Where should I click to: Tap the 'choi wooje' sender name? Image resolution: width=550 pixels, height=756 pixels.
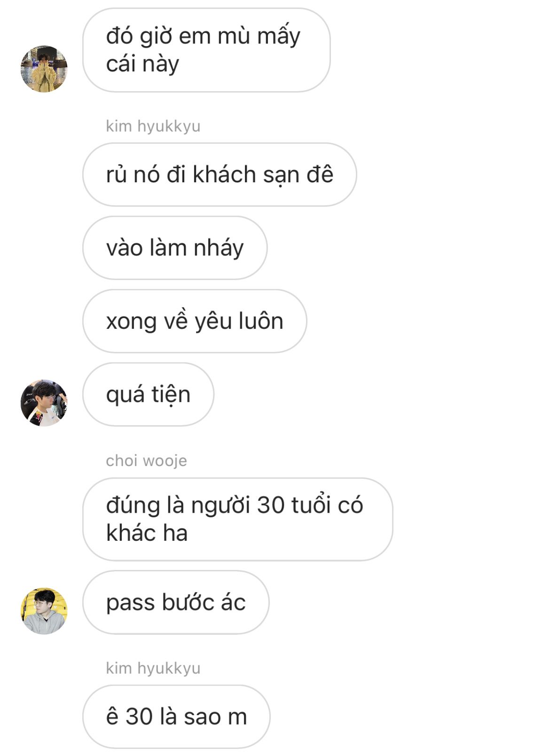pyautogui.click(x=146, y=460)
